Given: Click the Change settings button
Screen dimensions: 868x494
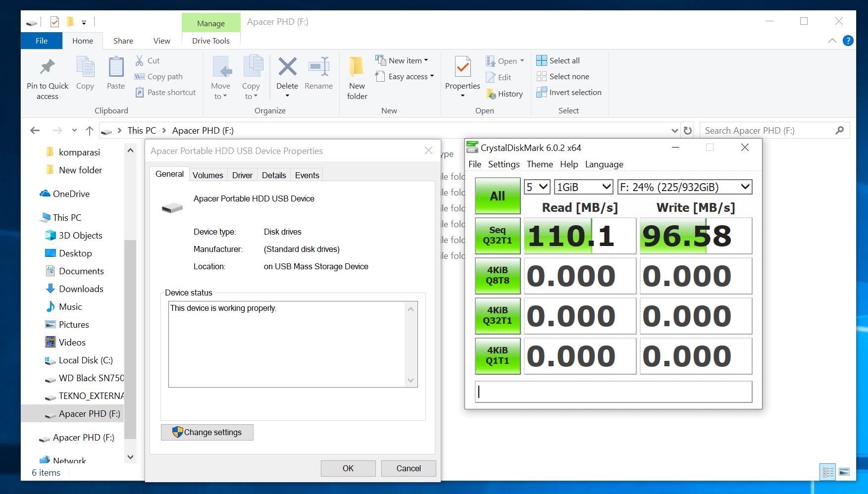Looking at the screenshot, I should tap(207, 432).
